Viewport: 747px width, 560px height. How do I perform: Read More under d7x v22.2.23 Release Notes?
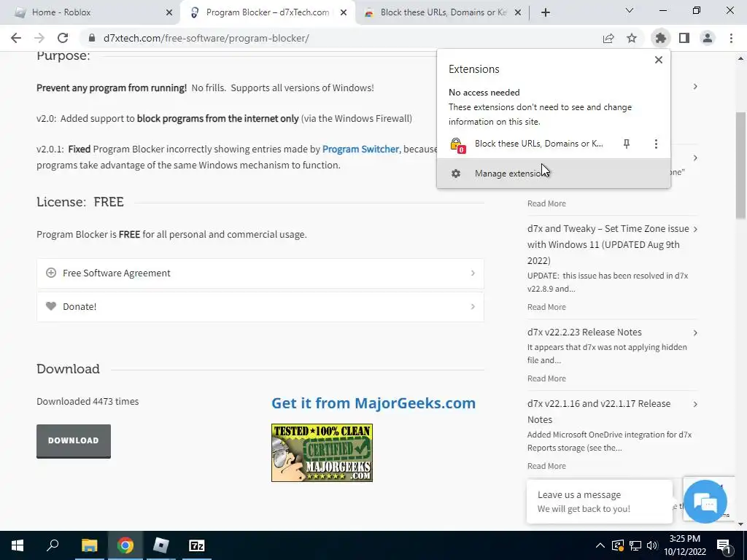(546, 378)
